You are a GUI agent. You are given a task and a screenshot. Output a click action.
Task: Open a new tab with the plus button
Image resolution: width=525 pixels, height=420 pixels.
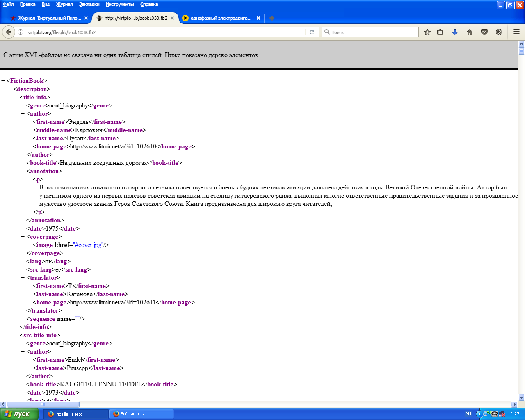tap(272, 18)
